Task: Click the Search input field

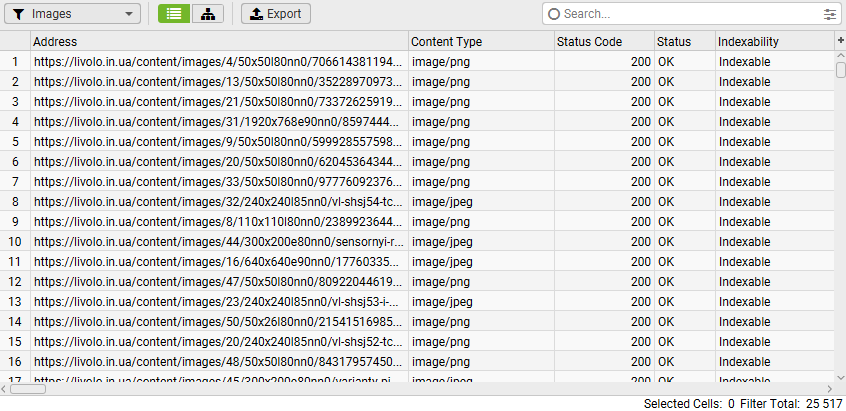Action: tap(690, 14)
